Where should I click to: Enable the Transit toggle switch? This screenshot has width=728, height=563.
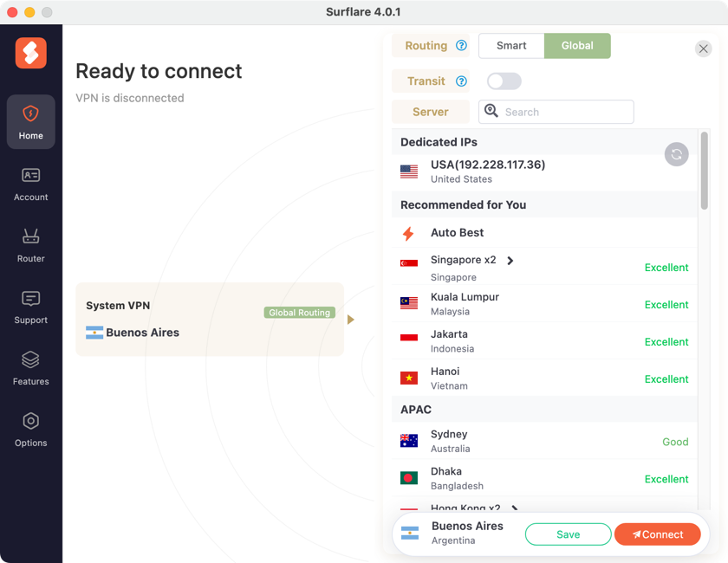click(x=504, y=81)
